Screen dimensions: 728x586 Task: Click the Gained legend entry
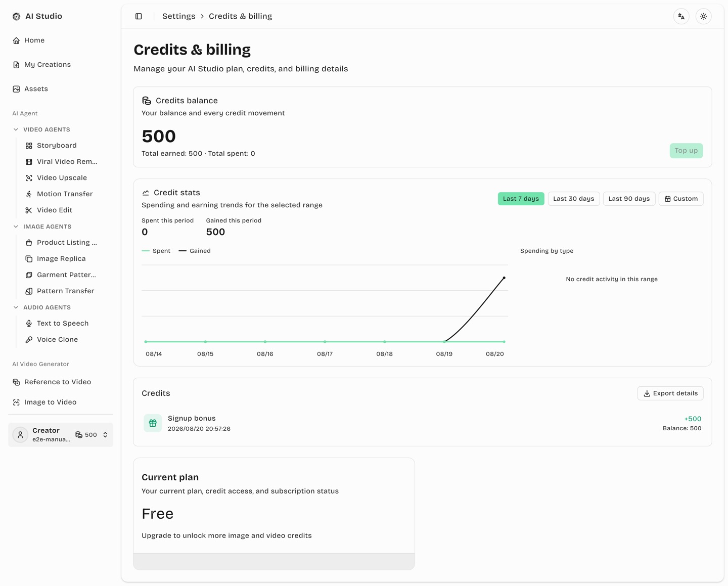click(195, 251)
